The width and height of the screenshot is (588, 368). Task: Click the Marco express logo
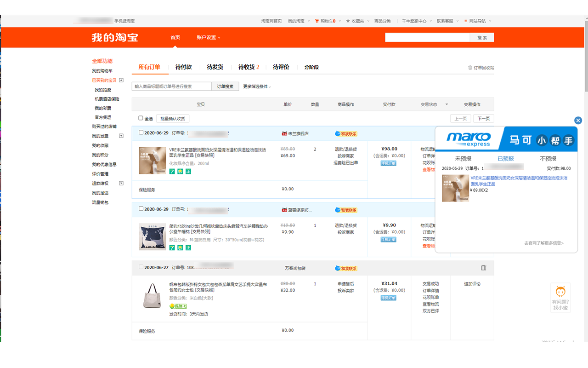coord(469,139)
